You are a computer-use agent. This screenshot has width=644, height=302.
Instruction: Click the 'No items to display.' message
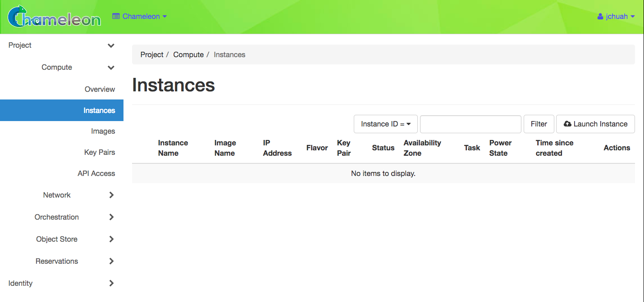tap(383, 173)
